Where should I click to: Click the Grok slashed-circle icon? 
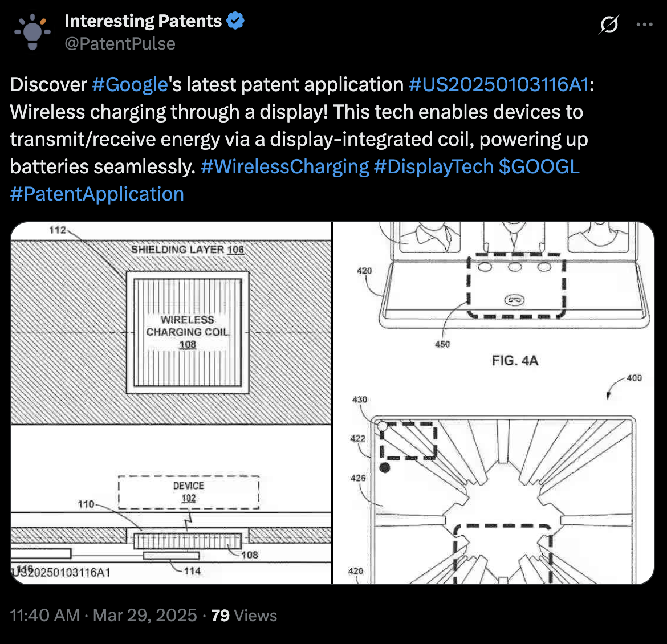pyautogui.click(x=609, y=25)
